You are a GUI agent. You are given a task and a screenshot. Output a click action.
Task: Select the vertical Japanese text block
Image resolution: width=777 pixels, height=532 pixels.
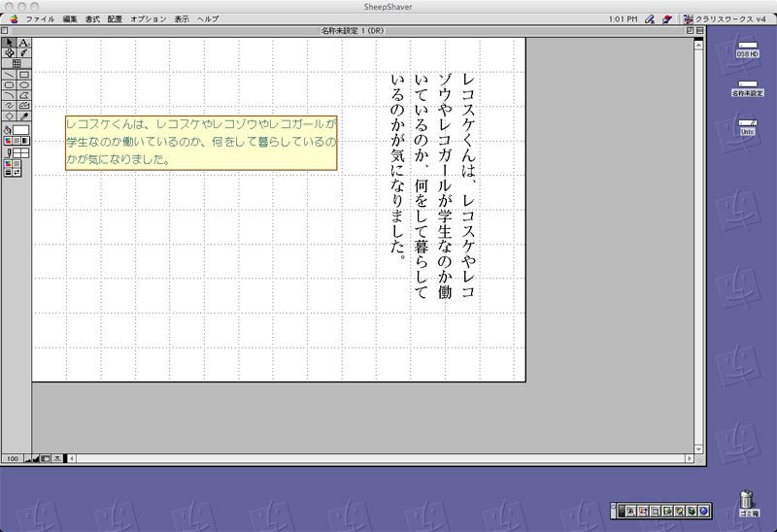click(x=432, y=185)
